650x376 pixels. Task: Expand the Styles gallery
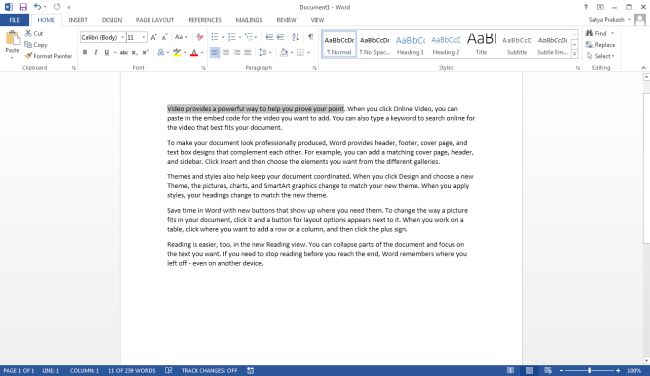click(575, 54)
